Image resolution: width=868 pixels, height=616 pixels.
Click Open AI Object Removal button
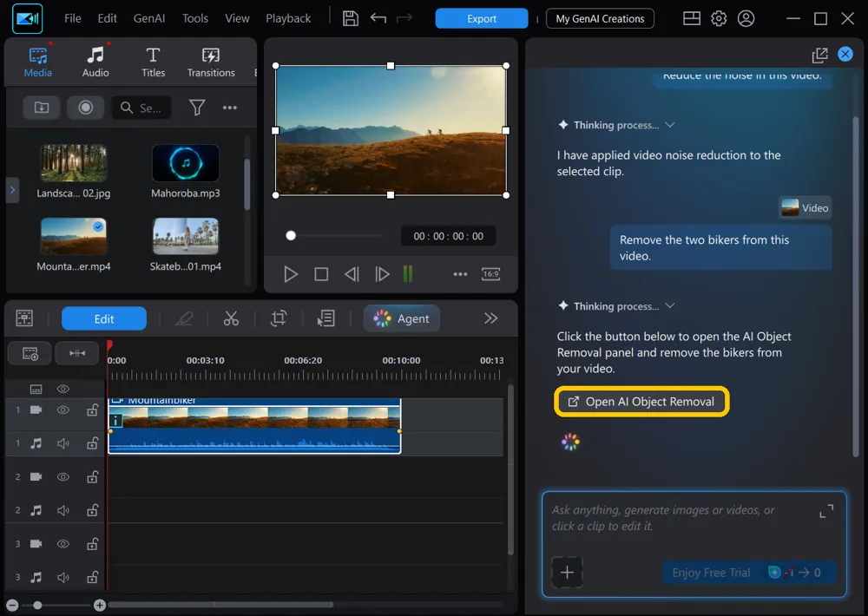[641, 401]
